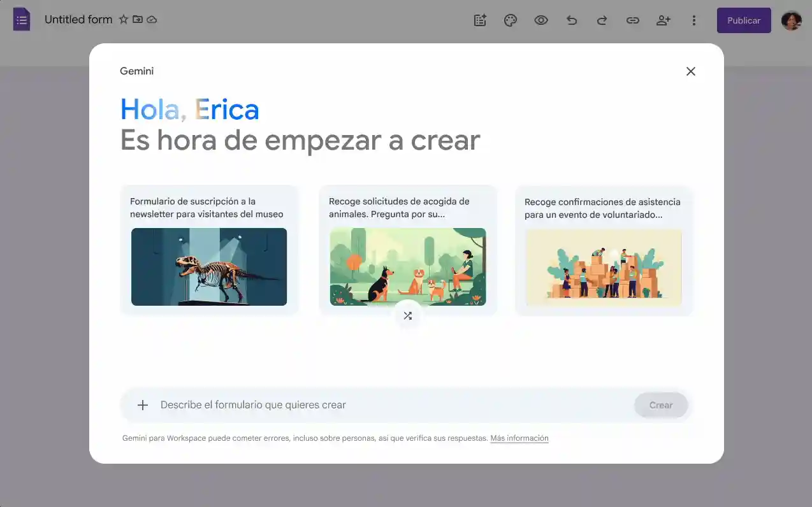Preview the form with the eye icon
This screenshot has height=507, width=812.
(540, 20)
